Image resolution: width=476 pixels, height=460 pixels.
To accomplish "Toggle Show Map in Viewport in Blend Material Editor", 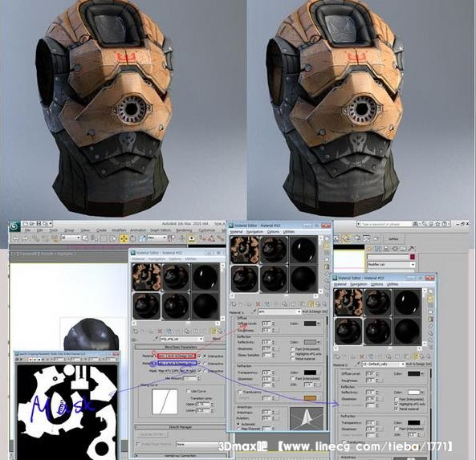I will pyautogui.click(x=214, y=332).
